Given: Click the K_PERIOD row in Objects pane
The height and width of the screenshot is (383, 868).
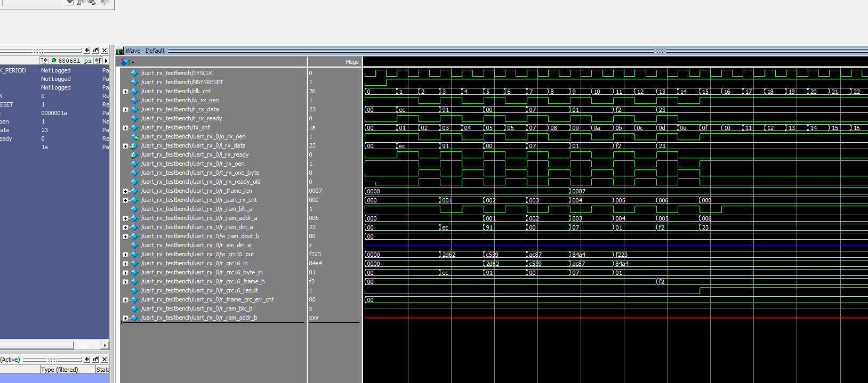Looking at the screenshot, I should (54, 70).
